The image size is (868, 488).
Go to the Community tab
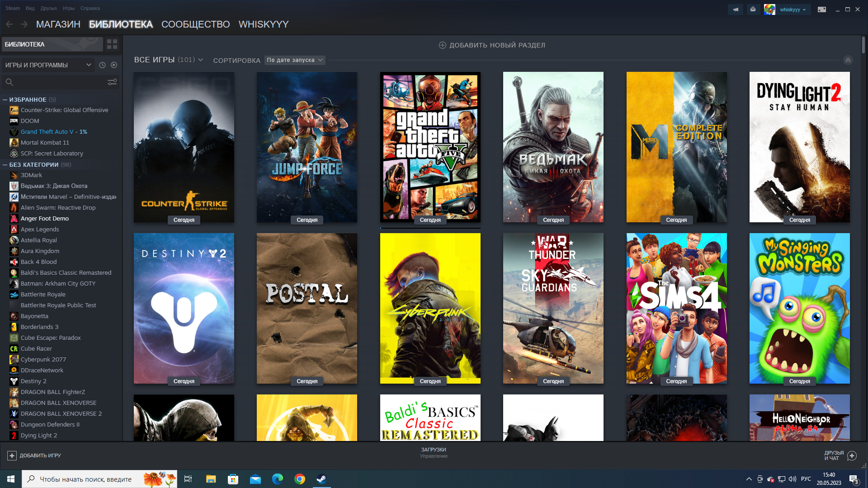(x=196, y=24)
